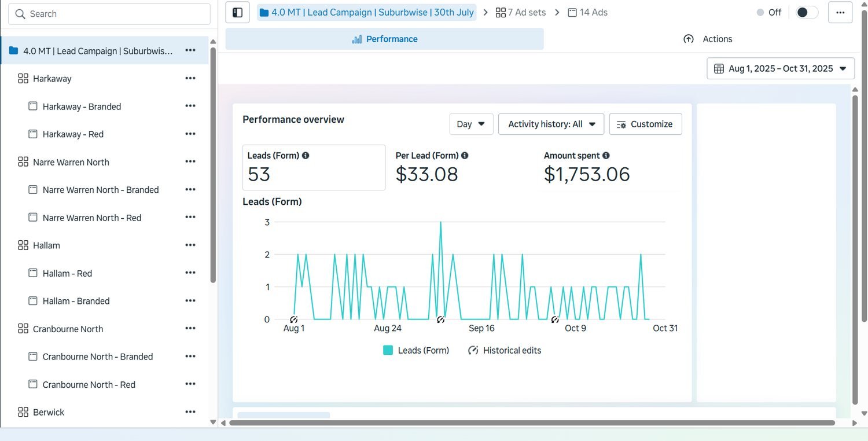Click historical edit marker near Sep 16

(x=440, y=319)
